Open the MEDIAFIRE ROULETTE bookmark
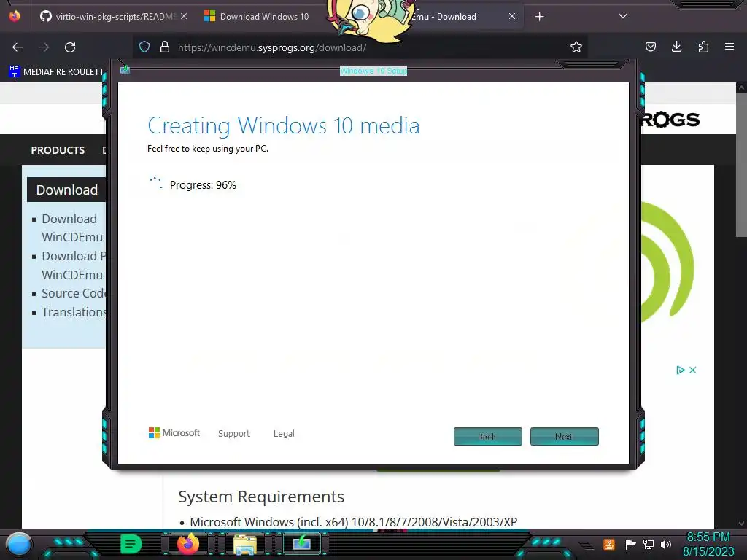The image size is (747, 560). (56, 72)
